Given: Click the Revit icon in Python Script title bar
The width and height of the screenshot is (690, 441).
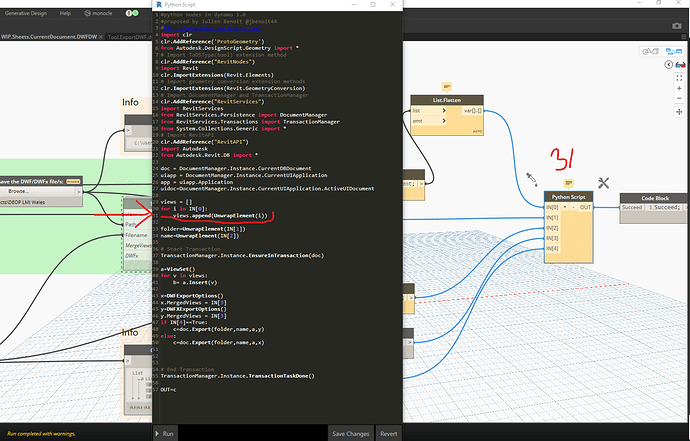Looking at the screenshot, I should pyautogui.click(x=159, y=5).
